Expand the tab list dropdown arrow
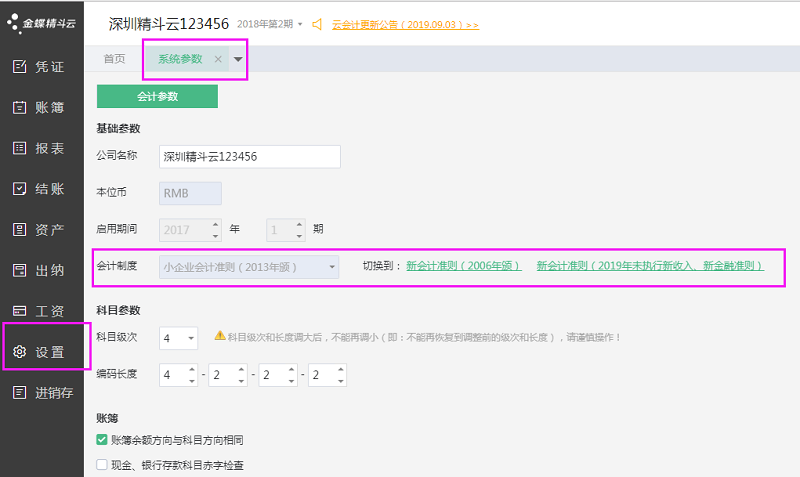 tap(238, 59)
